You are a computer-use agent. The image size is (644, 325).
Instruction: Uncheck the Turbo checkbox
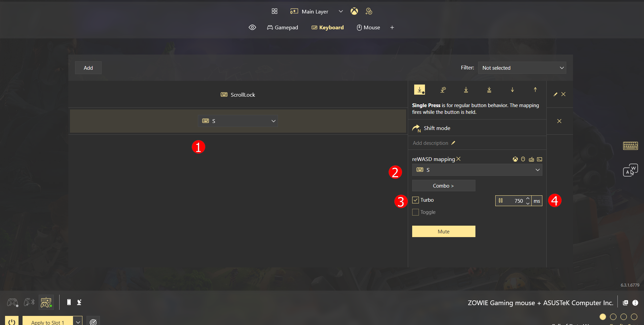click(x=416, y=200)
